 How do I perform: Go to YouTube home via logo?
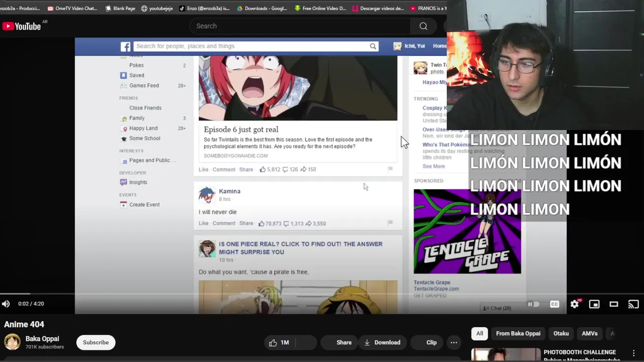(22, 26)
